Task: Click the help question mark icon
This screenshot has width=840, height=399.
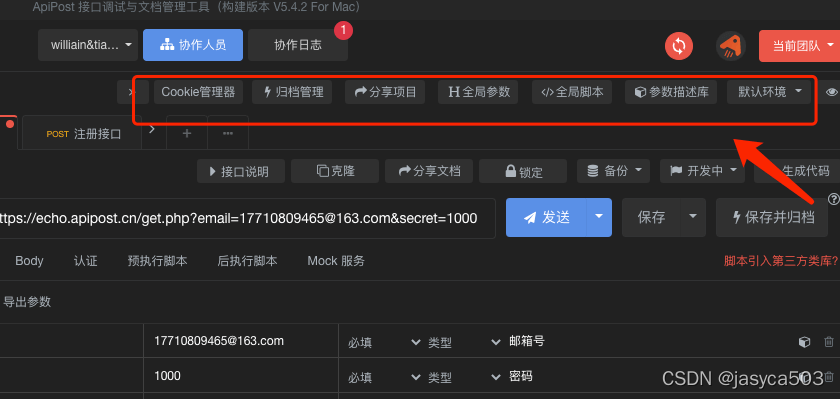Action: point(834,199)
